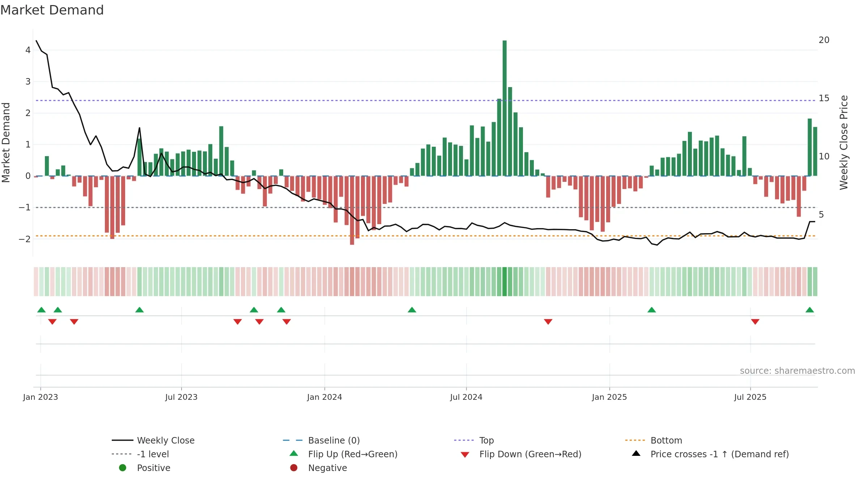868x488 pixels.
Task: Click the Weekly Close Price axis title
Action: pos(844,142)
